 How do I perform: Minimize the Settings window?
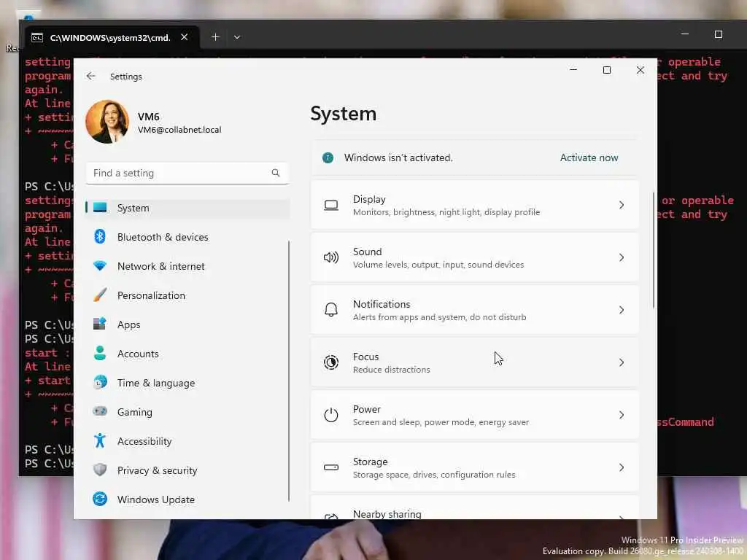(573, 70)
